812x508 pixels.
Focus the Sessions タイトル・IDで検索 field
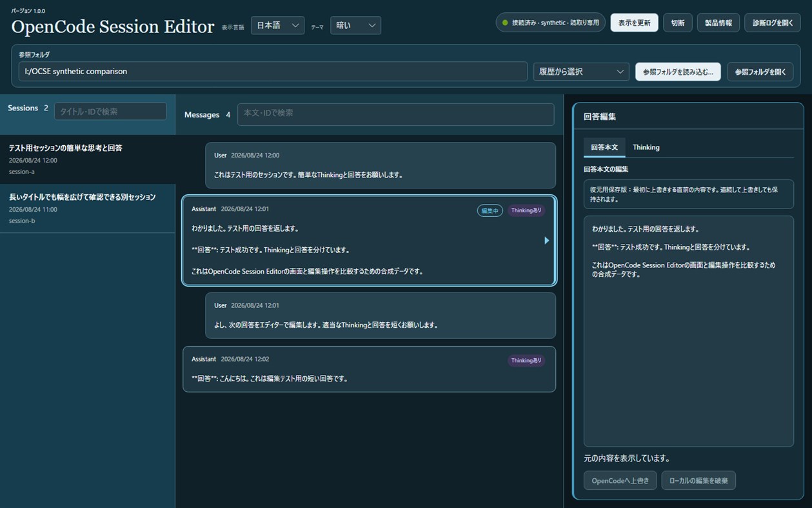coord(110,111)
